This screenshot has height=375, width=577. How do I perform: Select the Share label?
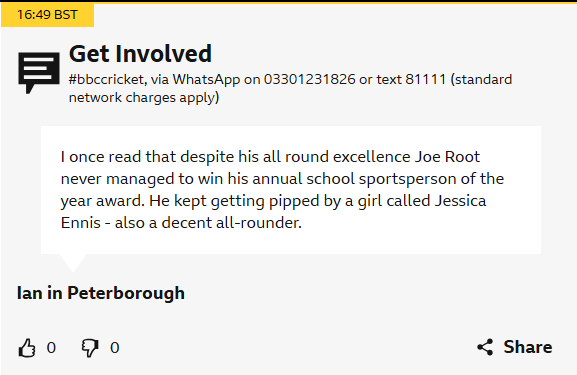pos(528,347)
